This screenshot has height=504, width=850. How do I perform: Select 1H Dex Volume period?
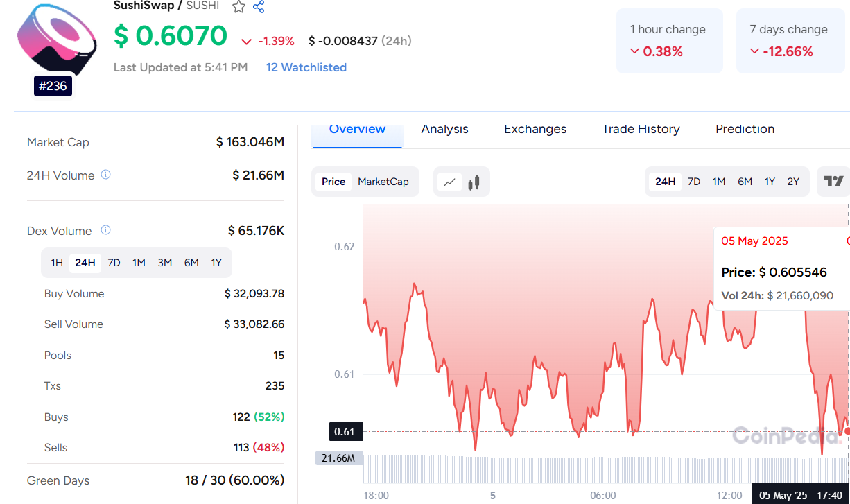coord(57,263)
